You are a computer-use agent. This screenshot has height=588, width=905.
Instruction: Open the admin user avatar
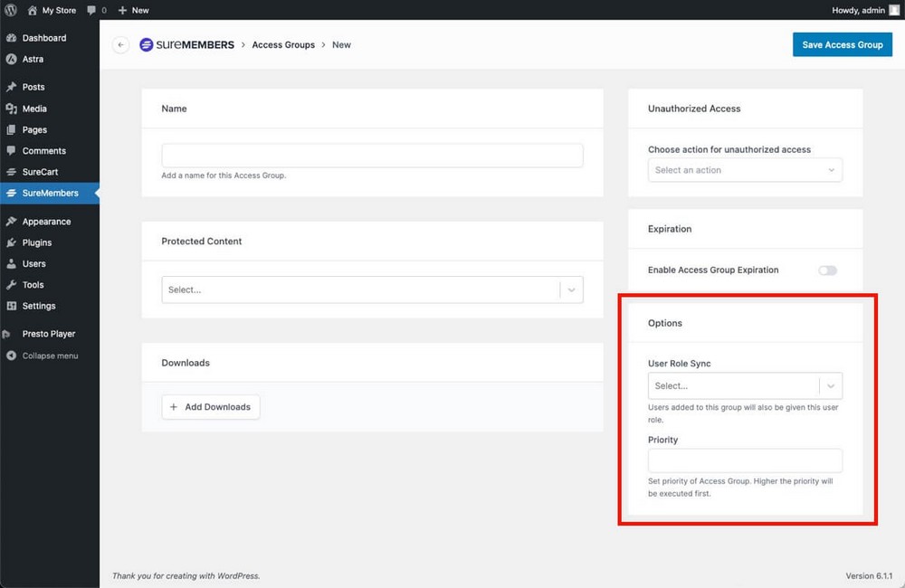894,10
